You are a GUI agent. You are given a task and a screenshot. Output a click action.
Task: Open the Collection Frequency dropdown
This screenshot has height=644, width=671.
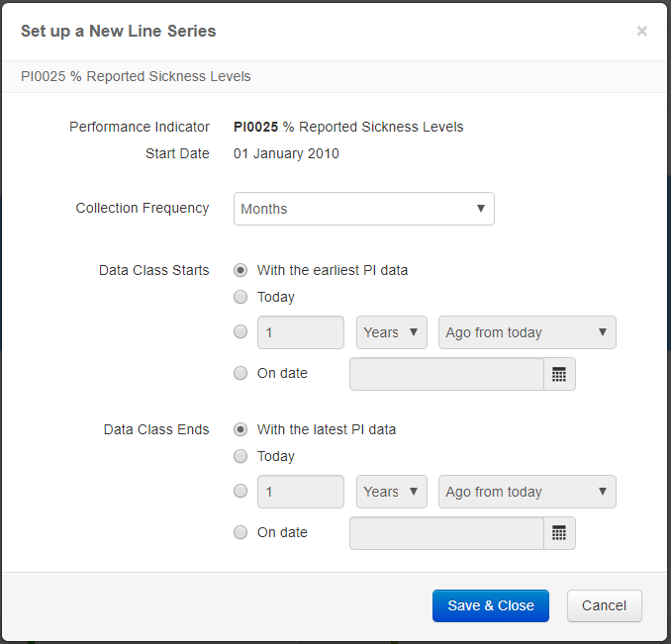pyautogui.click(x=364, y=209)
